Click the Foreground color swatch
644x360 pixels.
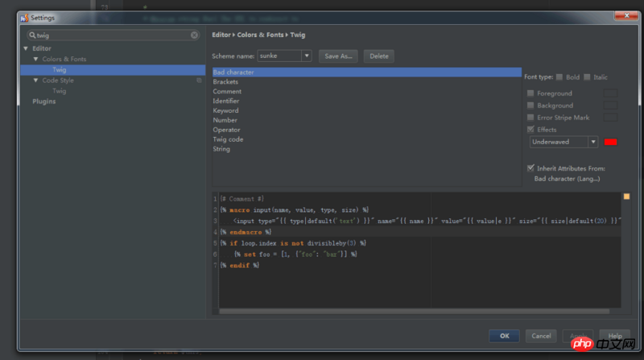coord(610,93)
